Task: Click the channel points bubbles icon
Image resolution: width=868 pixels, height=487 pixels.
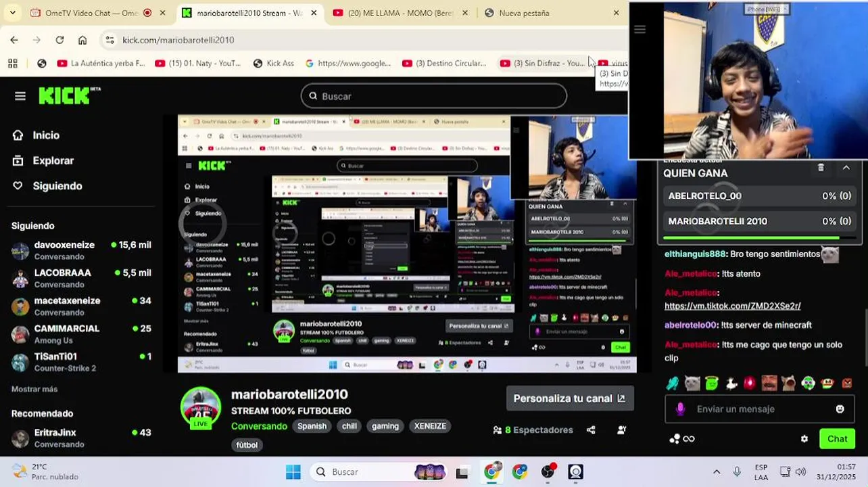Action: coord(675,438)
